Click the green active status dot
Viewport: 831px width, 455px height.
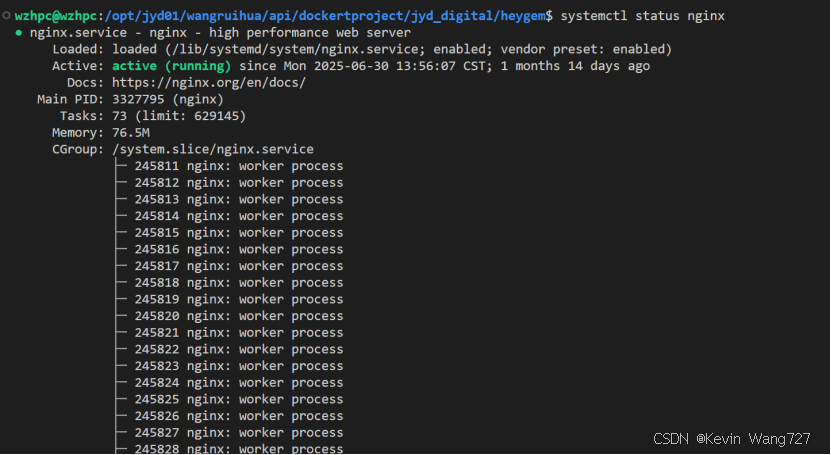point(19,33)
